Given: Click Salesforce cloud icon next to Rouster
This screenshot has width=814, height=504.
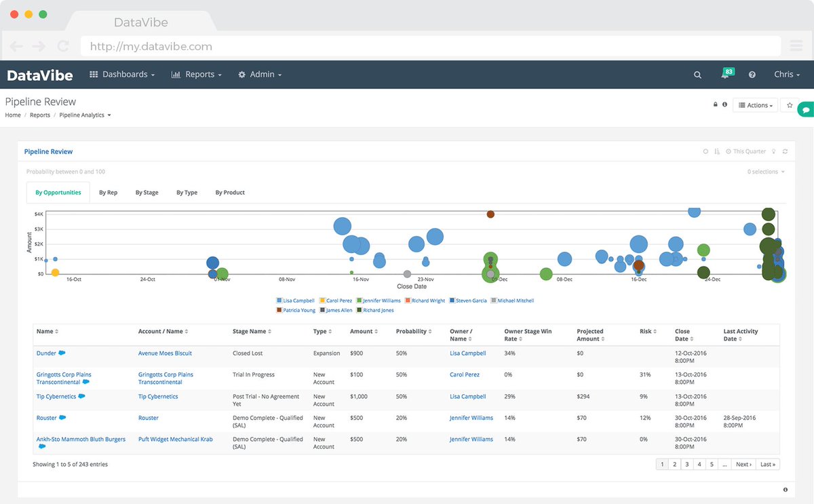Looking at the screenshot, I should [62, 418].
